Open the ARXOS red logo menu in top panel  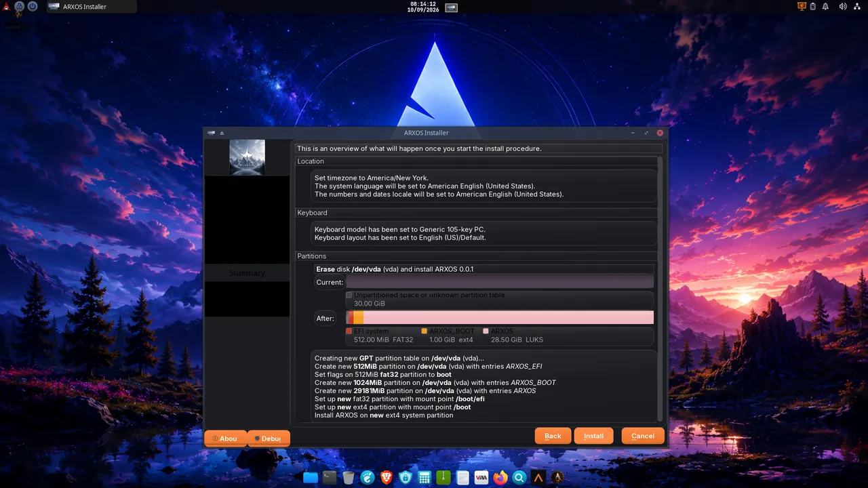point(6,6)
